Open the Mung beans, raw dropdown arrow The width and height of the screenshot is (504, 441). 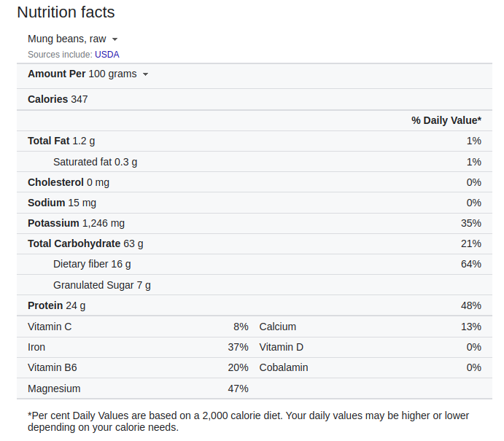click(x=115, y=39)
